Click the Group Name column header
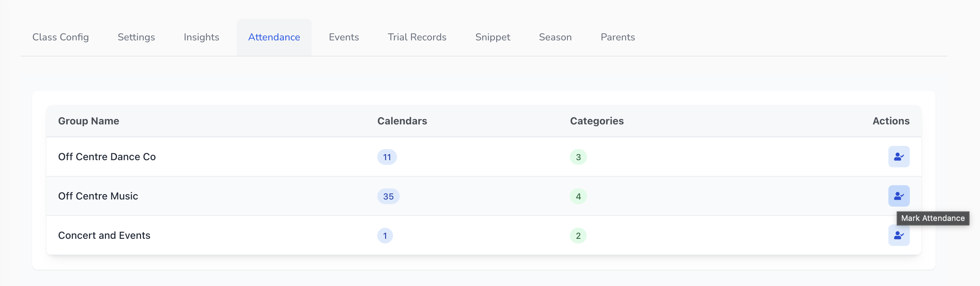The height and width of the screenshot is (286, 980). [88, 121]
